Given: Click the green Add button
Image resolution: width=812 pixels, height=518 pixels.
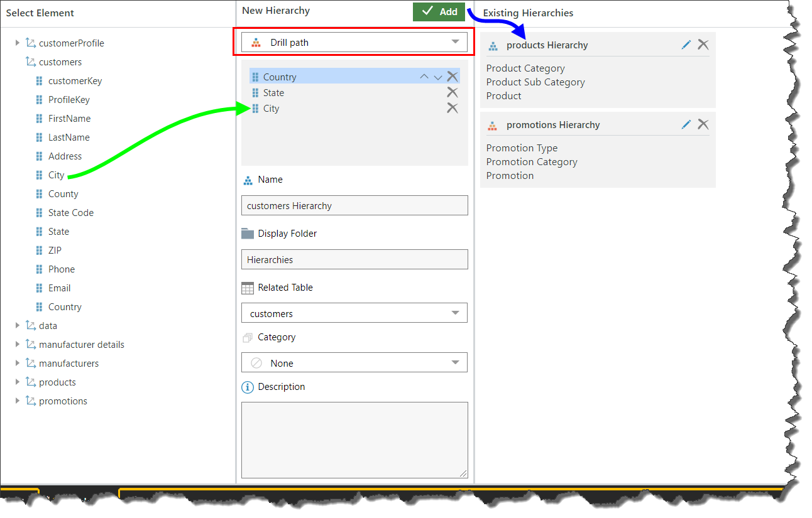Looking at the screenshot, I should coord(439,12).
